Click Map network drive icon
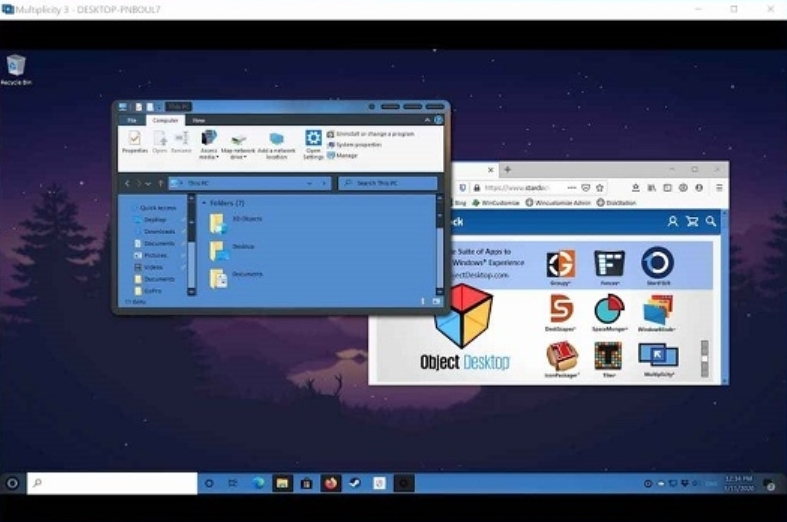The height and width of the screenshot is (522, 787). point(238,139)
